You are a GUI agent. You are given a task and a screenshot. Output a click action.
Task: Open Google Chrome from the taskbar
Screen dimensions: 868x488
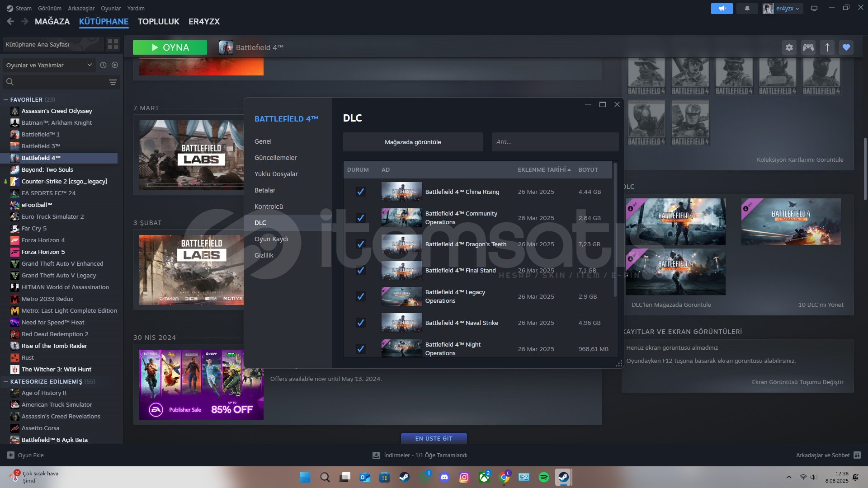[x=504, y=477]
